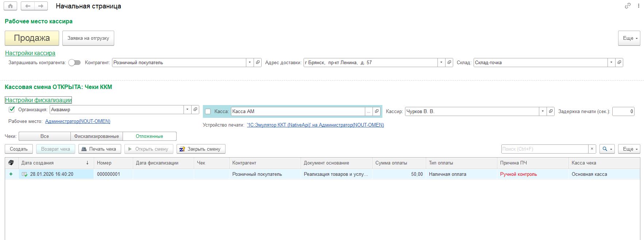The image size is (644, 240).
Task: Expand the Кассир dropdown list
Action: click(543, 111)
